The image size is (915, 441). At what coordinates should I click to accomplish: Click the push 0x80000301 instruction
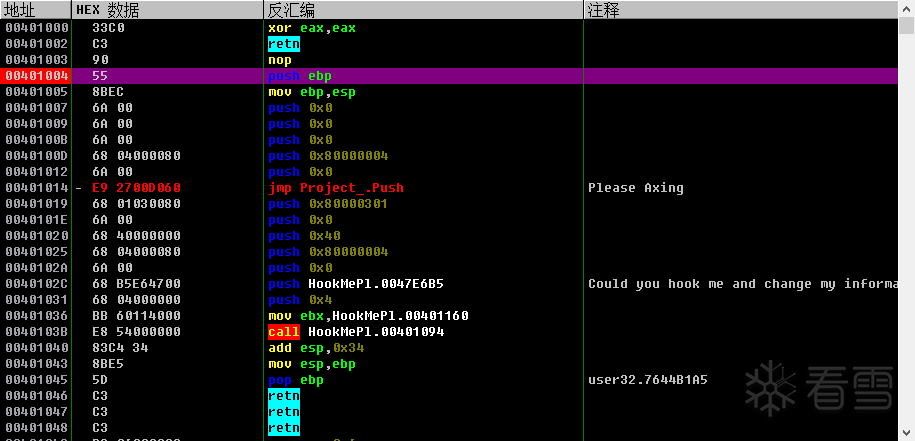(328, 204)
